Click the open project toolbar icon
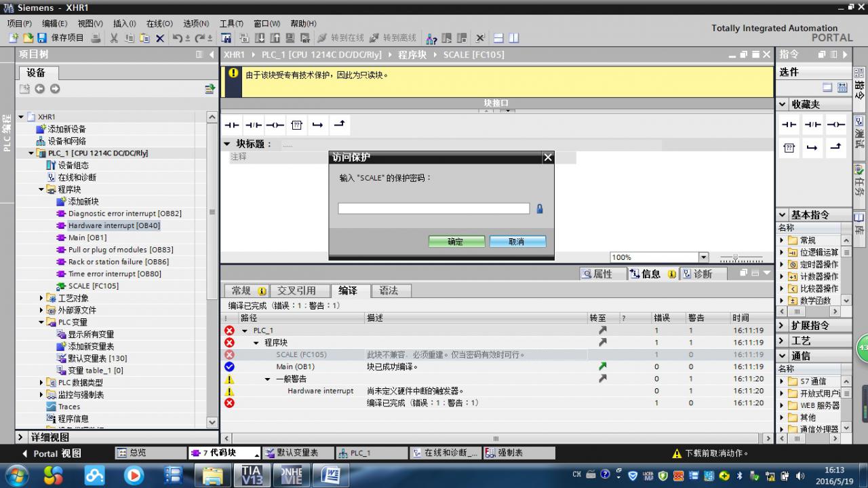 point(28,39)
